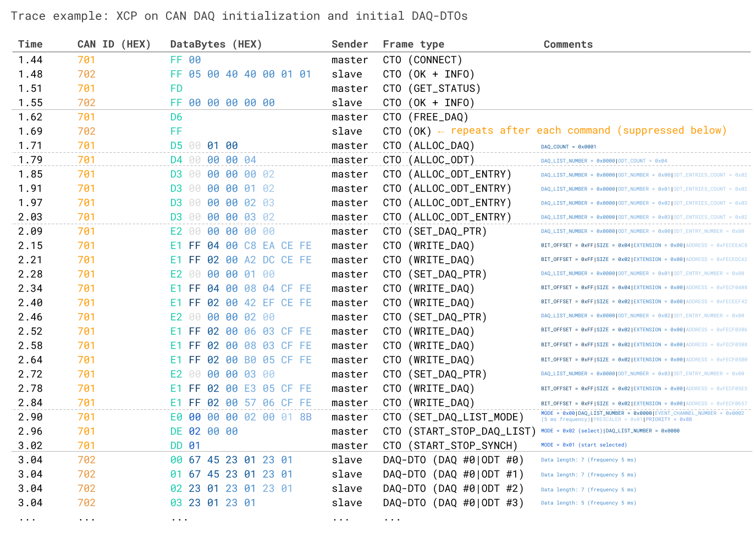
Task: Select the time value 1.44
Action: coord(30,60)
